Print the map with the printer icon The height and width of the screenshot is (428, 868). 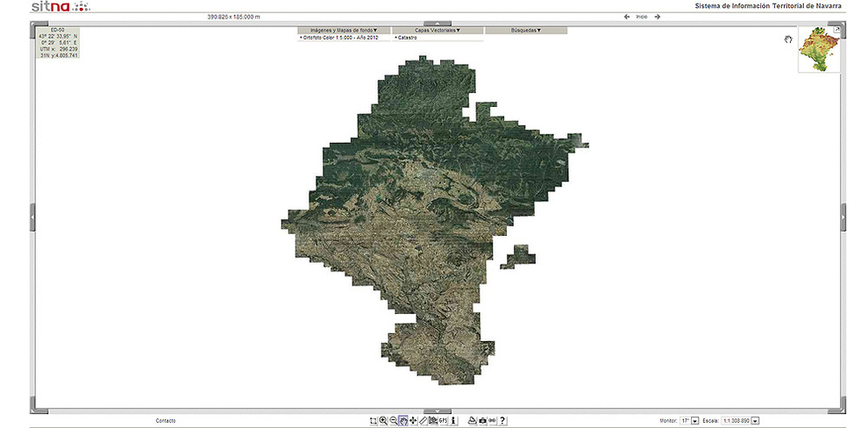472,421
